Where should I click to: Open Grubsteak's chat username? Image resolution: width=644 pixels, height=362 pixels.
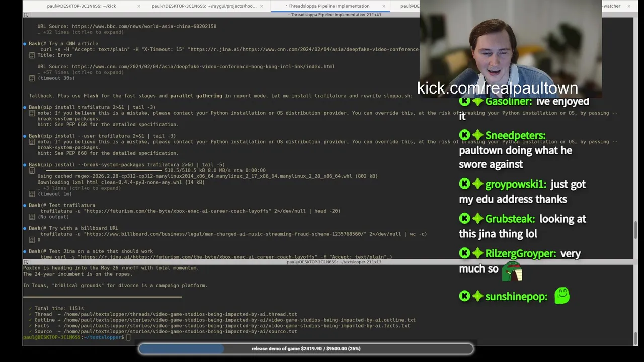click(x=510, y=219)
